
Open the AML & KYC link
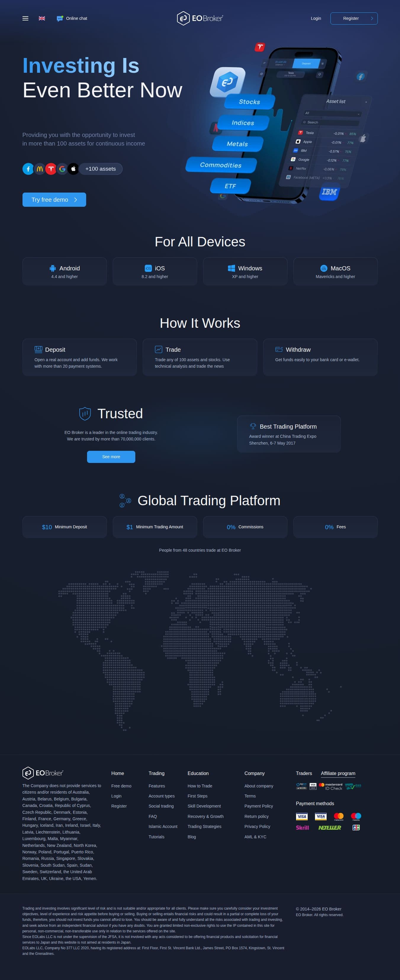point(255,837)
